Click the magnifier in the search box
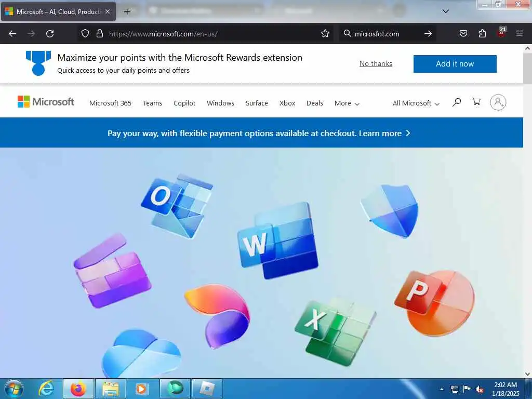The width and height of the screenshot is (532, 399). 347,33
